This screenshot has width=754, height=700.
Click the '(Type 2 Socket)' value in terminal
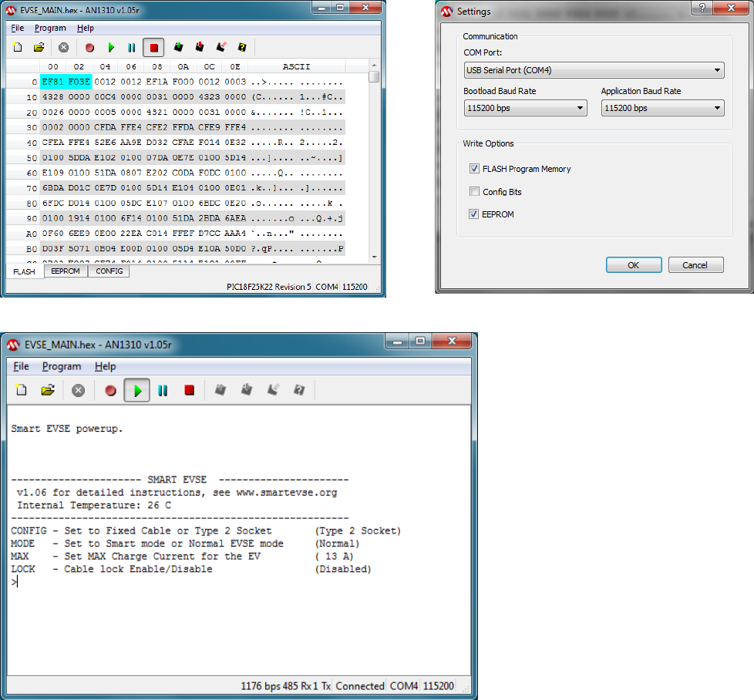(358, 530)
